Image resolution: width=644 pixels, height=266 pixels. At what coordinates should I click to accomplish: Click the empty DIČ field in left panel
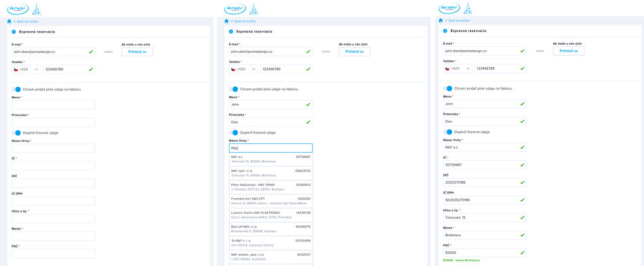click(54, 183)
